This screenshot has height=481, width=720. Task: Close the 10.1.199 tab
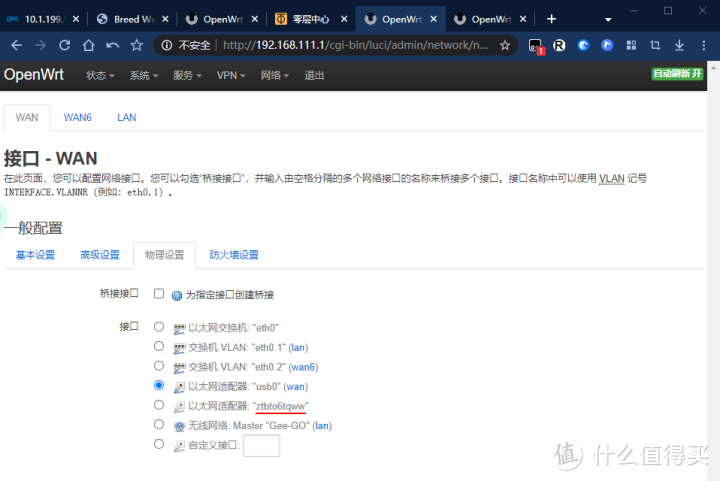[x=76, y=19]
